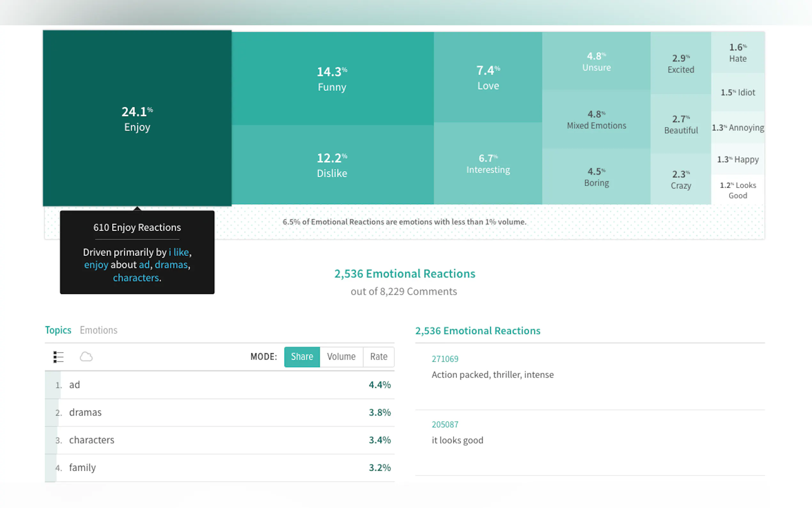
Task: Click the Love 7.4% tile
Action: click(488, 77)
